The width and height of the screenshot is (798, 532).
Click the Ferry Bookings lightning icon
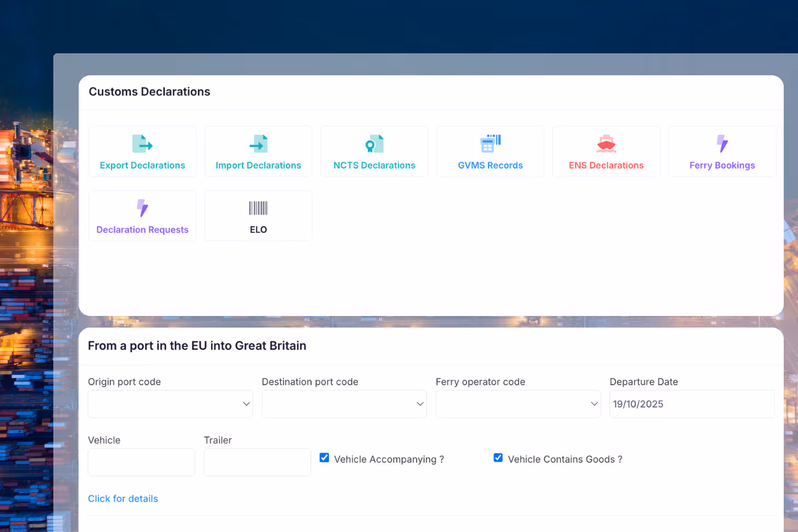tap(722, 144)
